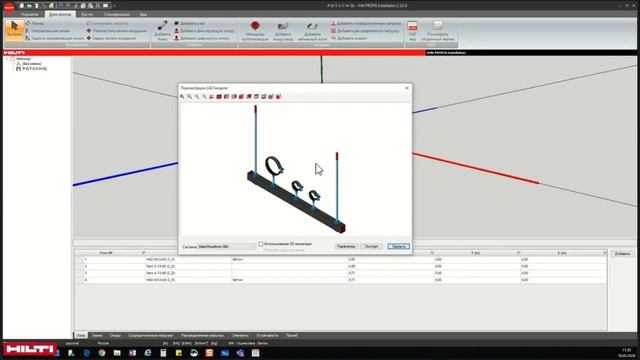Enable Использование 3D геометрии checkbox
Image resolution: width=640 pixels, height=360 pixels.
[260, 244]
